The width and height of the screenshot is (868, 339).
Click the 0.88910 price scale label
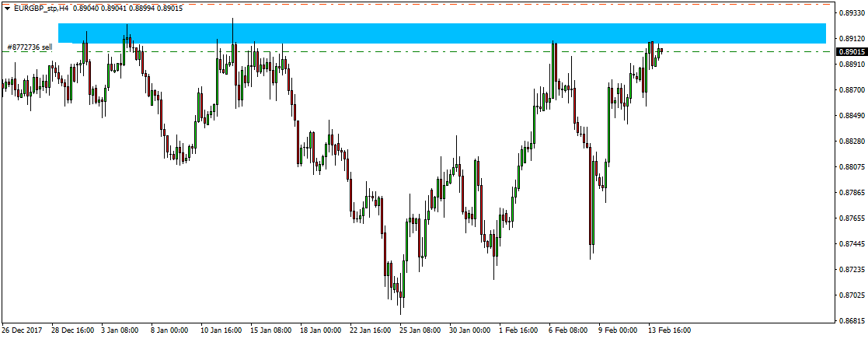851,65
